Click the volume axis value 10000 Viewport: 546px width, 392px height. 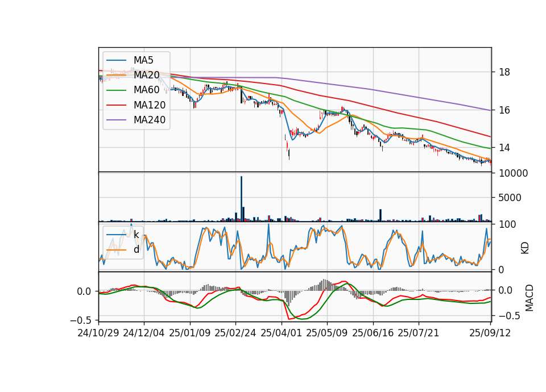click(x=514, y=173)
